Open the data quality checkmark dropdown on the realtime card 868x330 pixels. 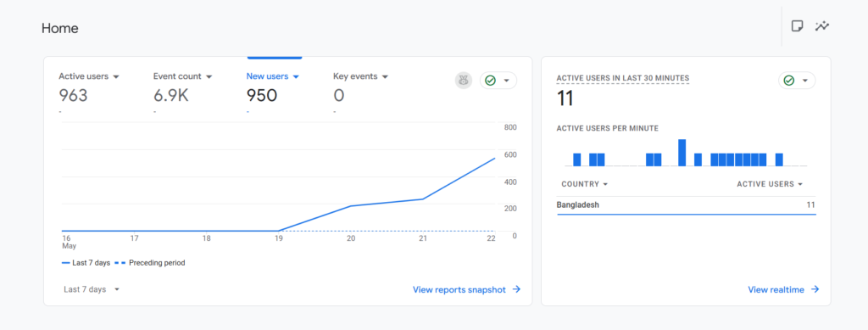pyautogui.click(x=797, y=81)
